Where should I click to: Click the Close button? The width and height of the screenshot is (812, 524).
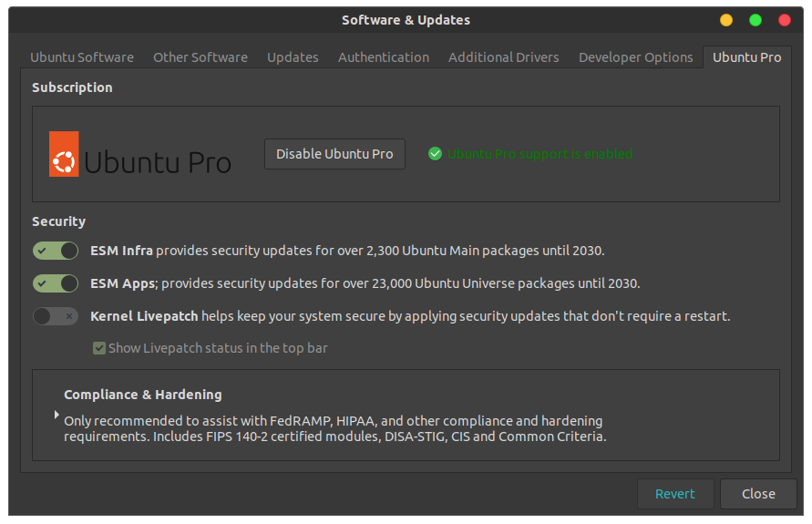pos(758,494)
